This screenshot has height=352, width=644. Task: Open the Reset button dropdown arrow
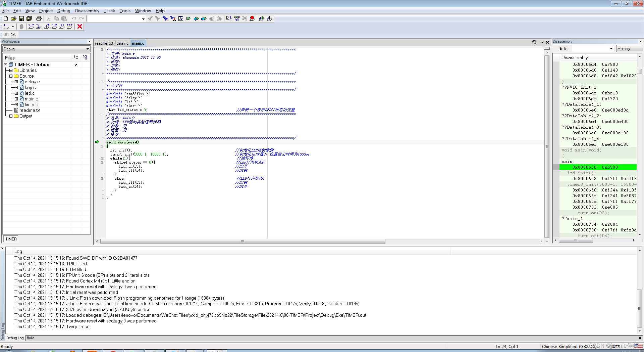tap(13, 27)
